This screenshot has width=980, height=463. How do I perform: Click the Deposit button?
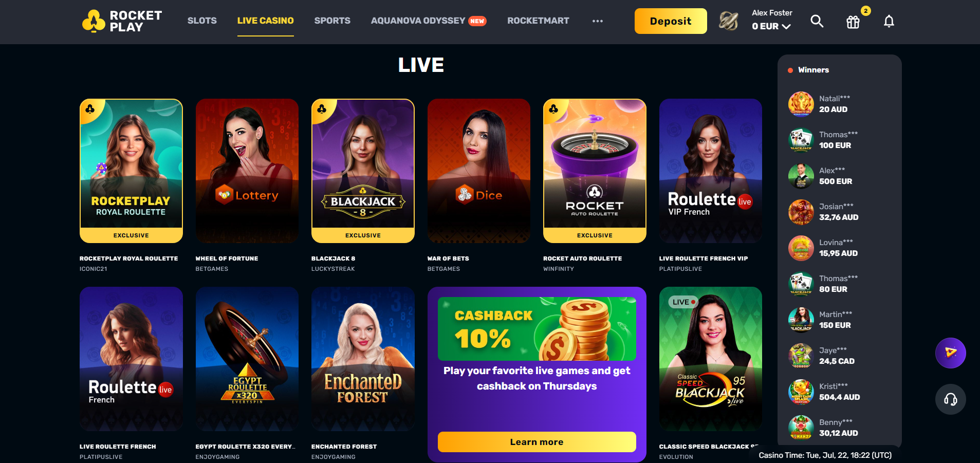click(x=671, y=21)
